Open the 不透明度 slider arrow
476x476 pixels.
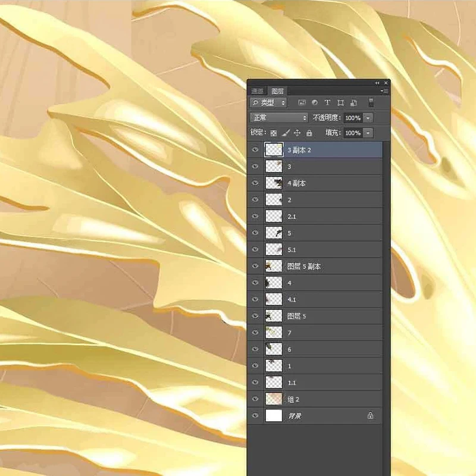coord(368,118)
